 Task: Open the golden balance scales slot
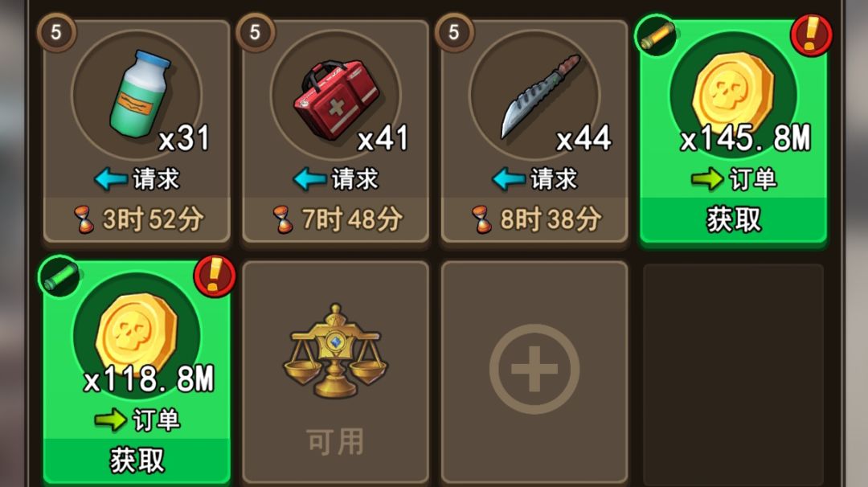pyautogui.click(x=335, y=351)
